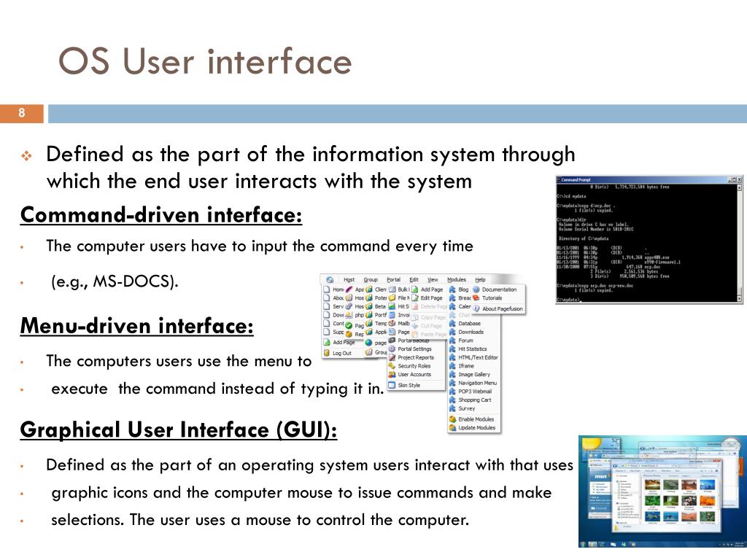
Task: Choose POP3 Webmail module
Action: 475,392
